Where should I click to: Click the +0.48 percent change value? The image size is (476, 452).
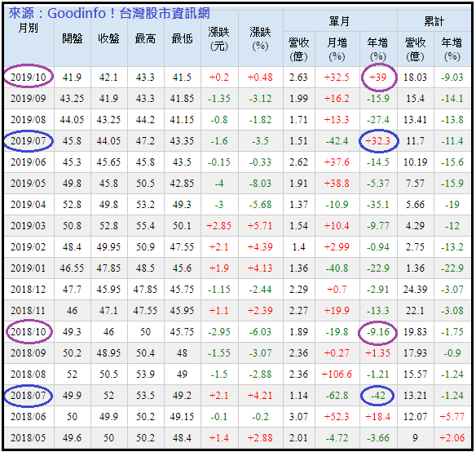[260, 78]
